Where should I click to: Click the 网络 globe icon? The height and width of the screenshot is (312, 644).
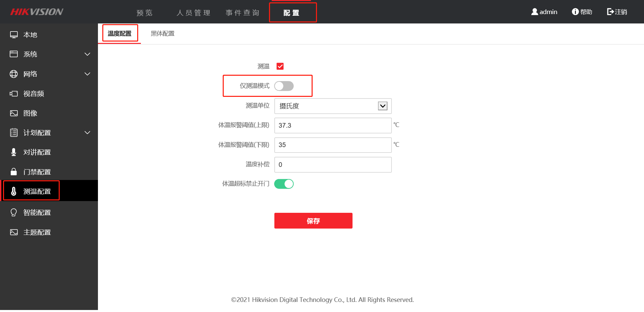pyautogui.click(x=14, y=74)
